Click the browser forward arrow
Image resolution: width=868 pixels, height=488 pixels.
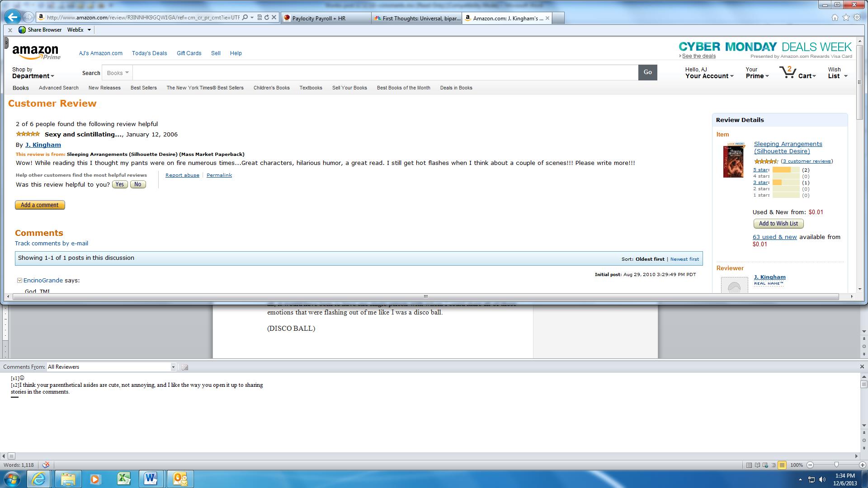tap(28, 18)
